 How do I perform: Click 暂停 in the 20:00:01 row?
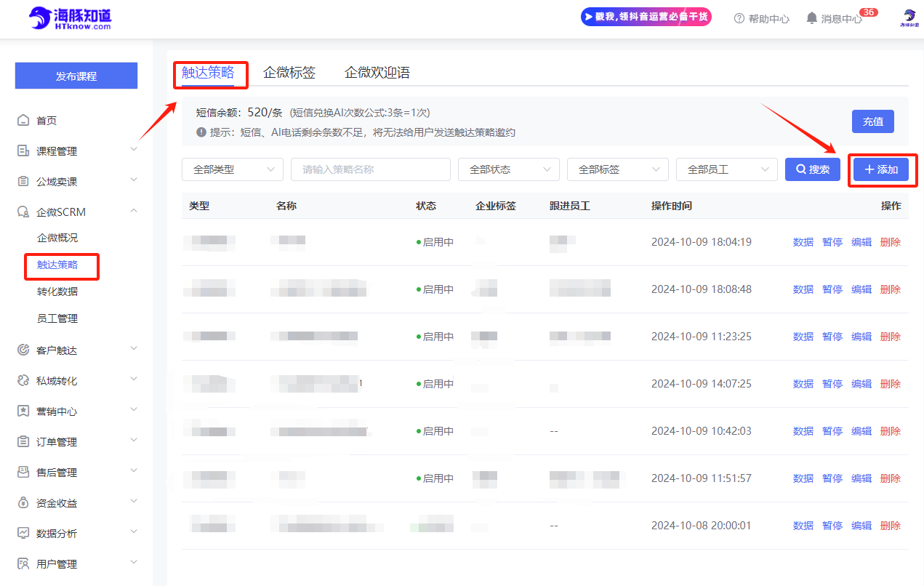[832, 526]
